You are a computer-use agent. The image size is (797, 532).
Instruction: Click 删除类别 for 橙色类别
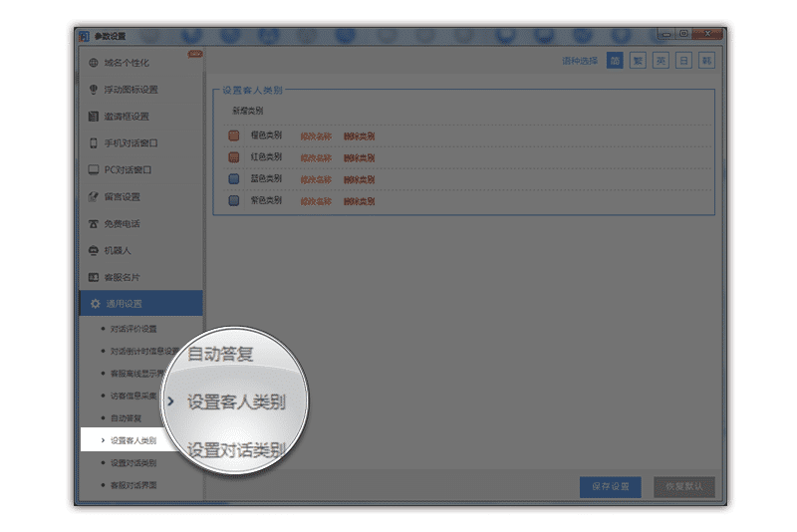(x=359, y=136)
